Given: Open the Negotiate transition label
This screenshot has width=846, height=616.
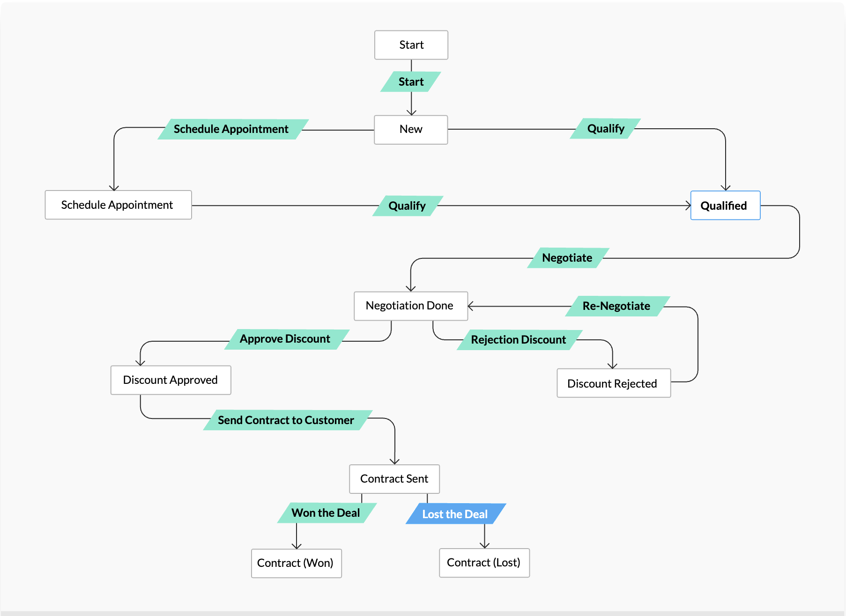Looking at the screenshot, I should 567,258.
